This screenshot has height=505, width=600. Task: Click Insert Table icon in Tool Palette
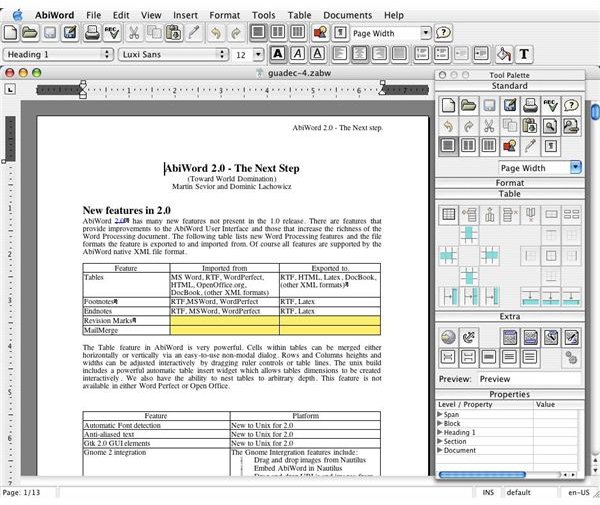coord(448,215)
